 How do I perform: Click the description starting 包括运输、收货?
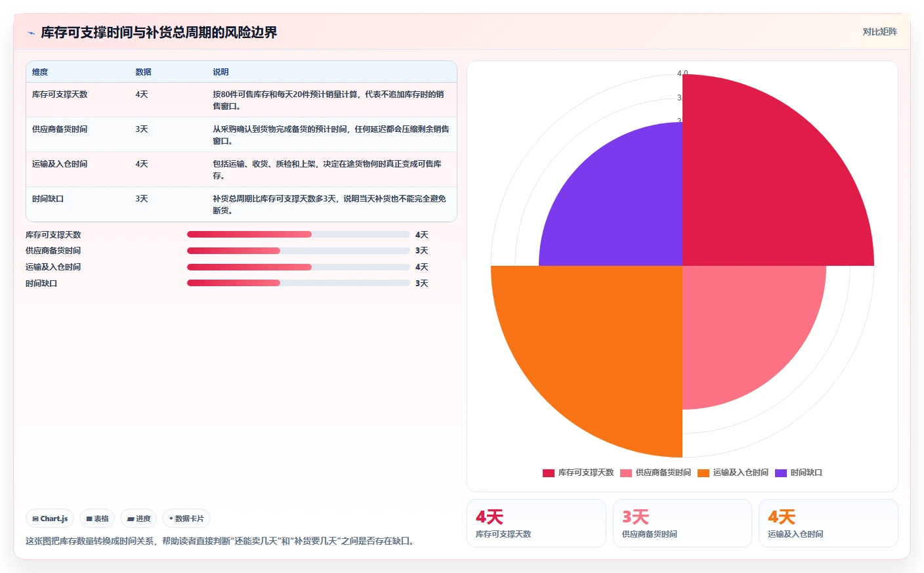[327, 169]
